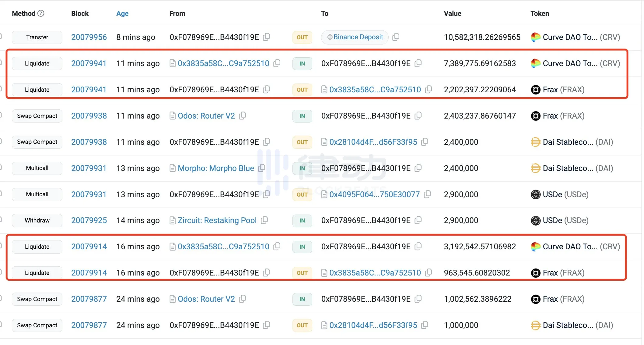
Task: Click the Withdraw method badge
Action: click(37, 220)
